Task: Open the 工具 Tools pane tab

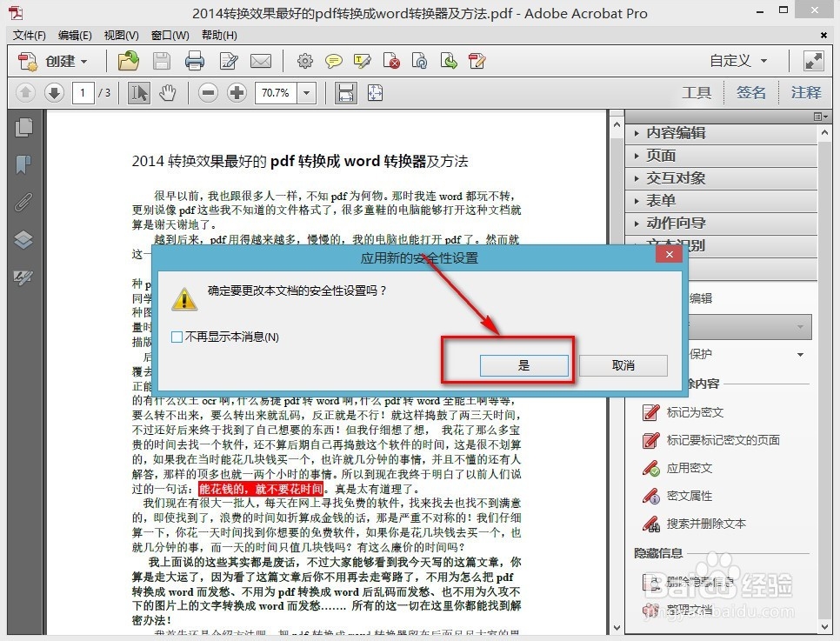Action: coord(697,93)
